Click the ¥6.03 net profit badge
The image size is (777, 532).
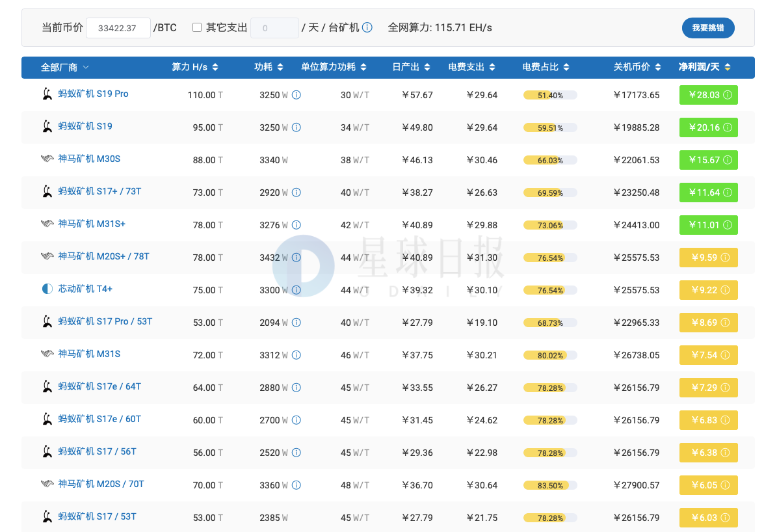pos(709,518)
